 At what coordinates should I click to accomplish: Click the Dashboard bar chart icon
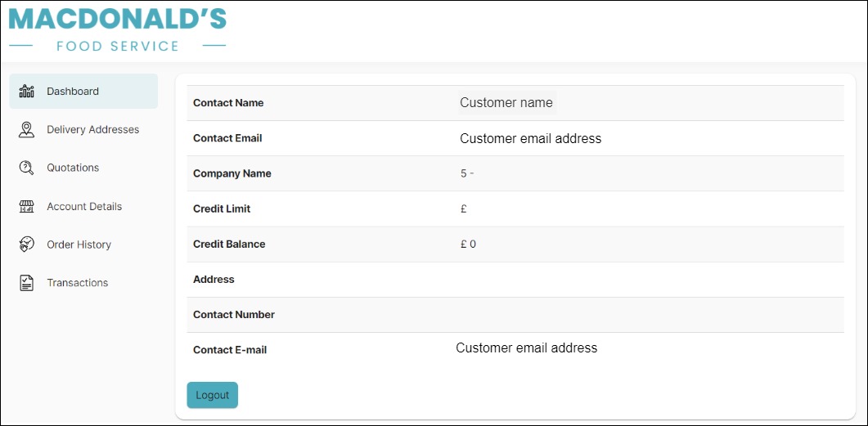[x=26, y=91]
